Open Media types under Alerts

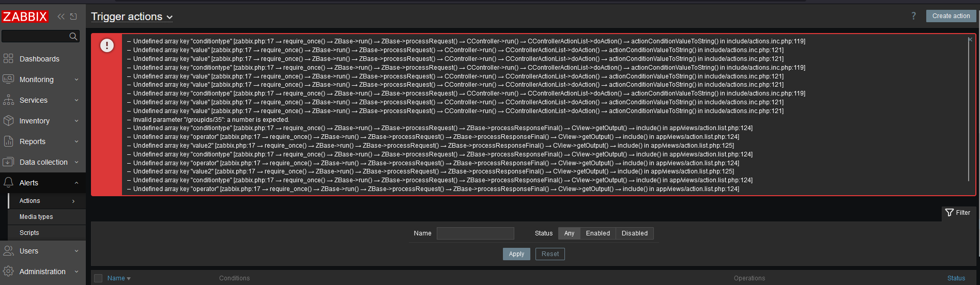tap(36, 217)
